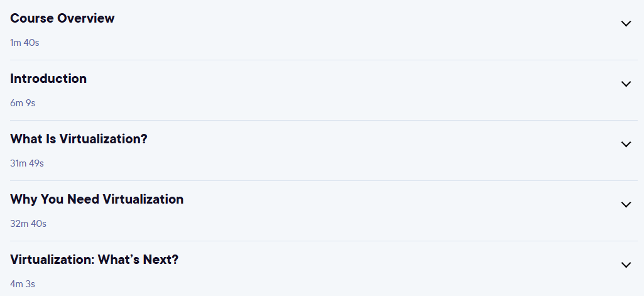Screen dimensions: 644x296
Task: Open the Virtualization: What's Next? chevron arrow
Action: [626, 265]
